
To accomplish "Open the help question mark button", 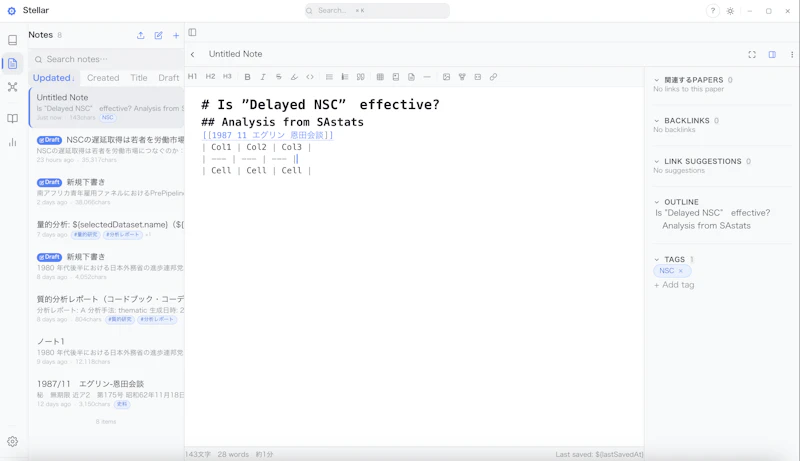I will pyautogui.click(x=713, y=11).
